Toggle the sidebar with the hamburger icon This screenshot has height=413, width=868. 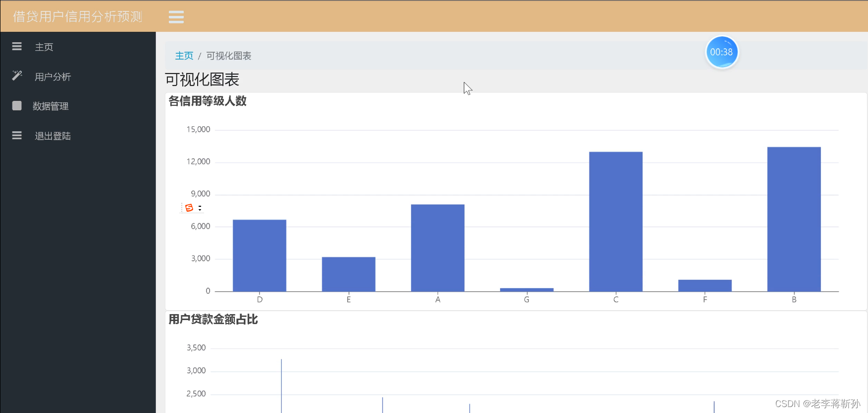[176, 17]
